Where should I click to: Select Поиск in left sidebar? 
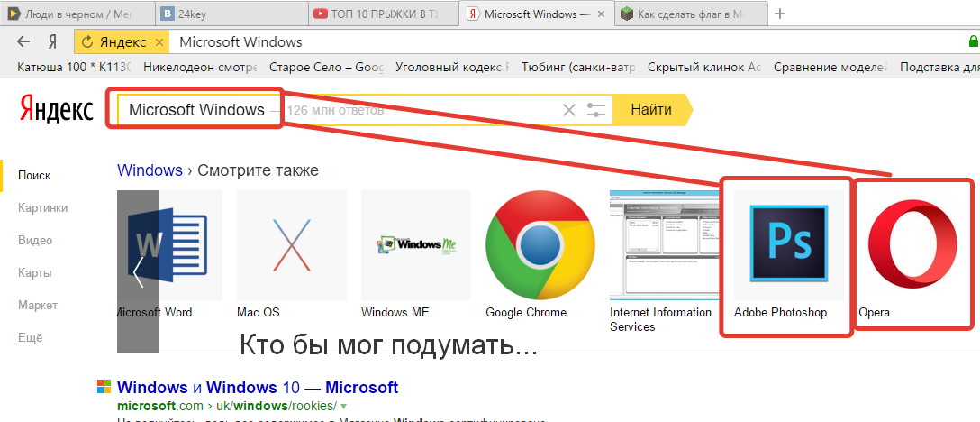pos(34,175)
